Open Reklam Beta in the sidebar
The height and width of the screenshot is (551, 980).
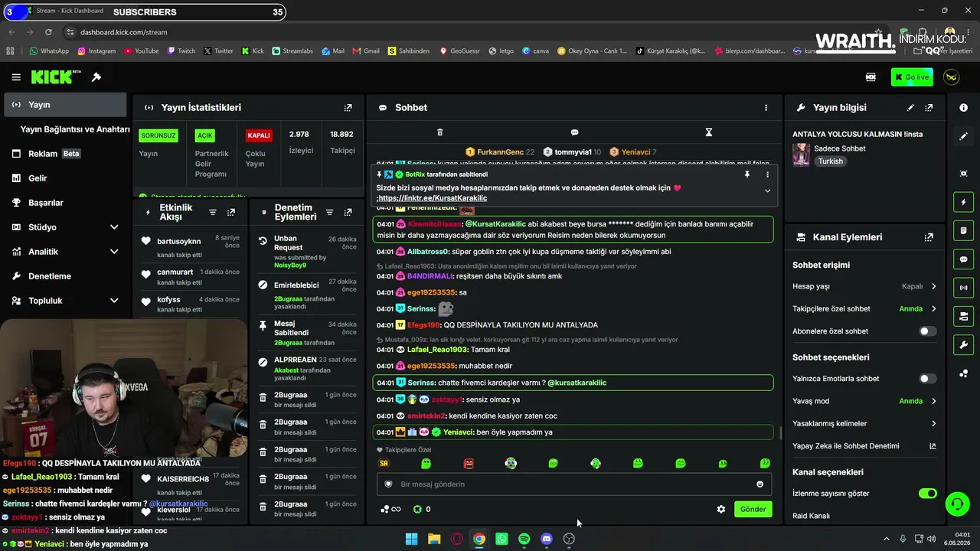[65, 154]
